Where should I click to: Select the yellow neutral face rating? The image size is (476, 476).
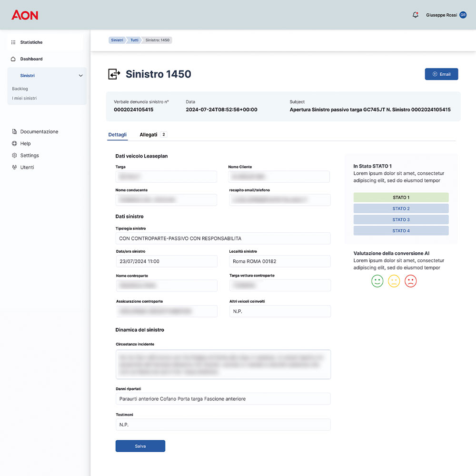[394, 281]
